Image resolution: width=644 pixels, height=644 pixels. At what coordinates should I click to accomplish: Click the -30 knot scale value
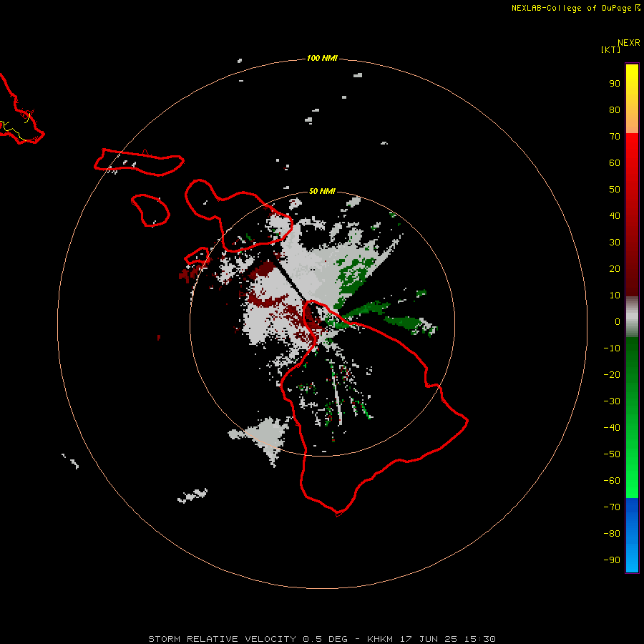(612, 401)
